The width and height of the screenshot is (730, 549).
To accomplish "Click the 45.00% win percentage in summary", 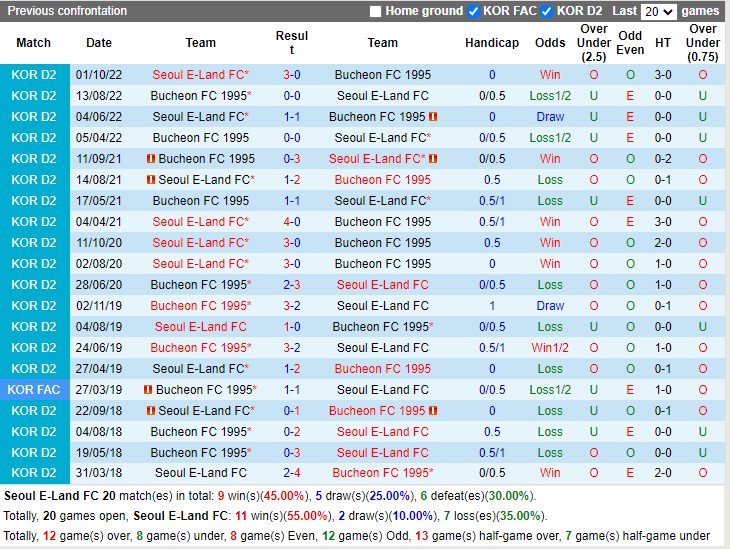I will point(284,496).
